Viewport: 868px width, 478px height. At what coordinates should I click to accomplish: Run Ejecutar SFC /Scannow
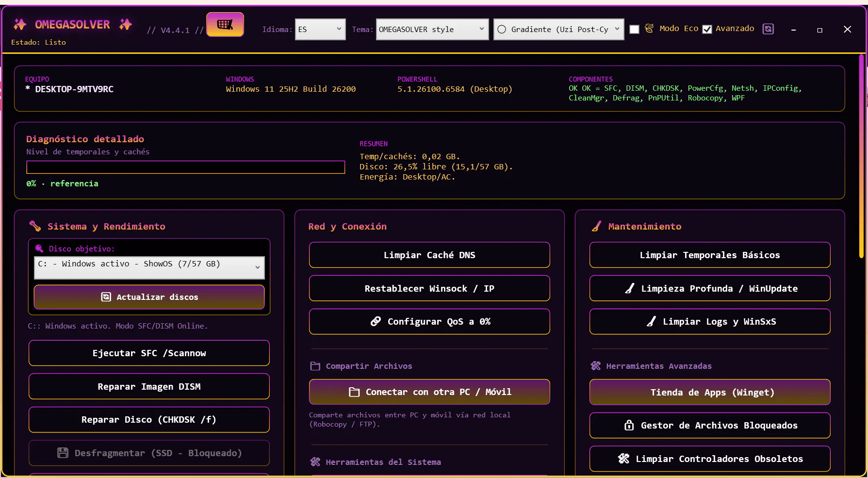(149, 353)
